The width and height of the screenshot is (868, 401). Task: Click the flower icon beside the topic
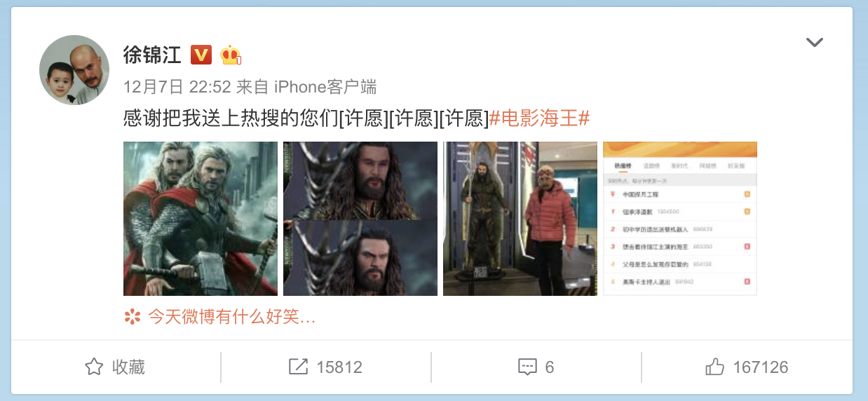132,318
